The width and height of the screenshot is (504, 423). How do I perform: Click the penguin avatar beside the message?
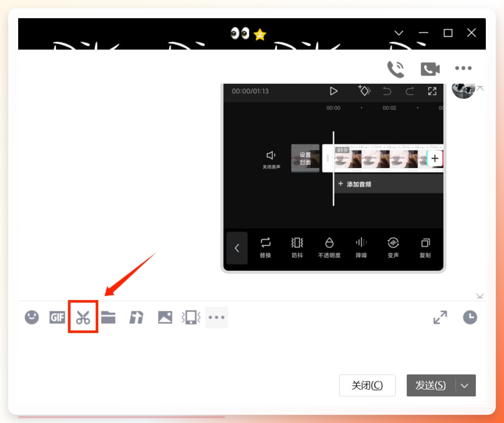(x=463, y=90)
